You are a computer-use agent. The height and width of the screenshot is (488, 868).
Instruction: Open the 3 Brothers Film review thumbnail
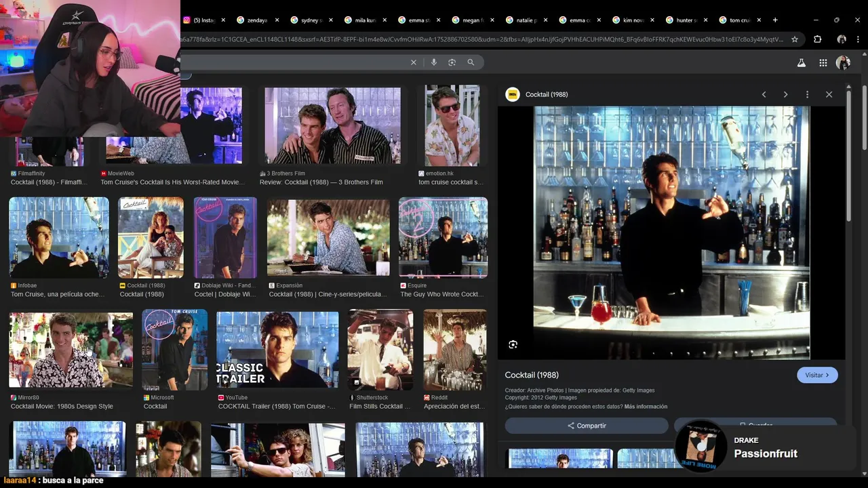[x=332, y=125]
